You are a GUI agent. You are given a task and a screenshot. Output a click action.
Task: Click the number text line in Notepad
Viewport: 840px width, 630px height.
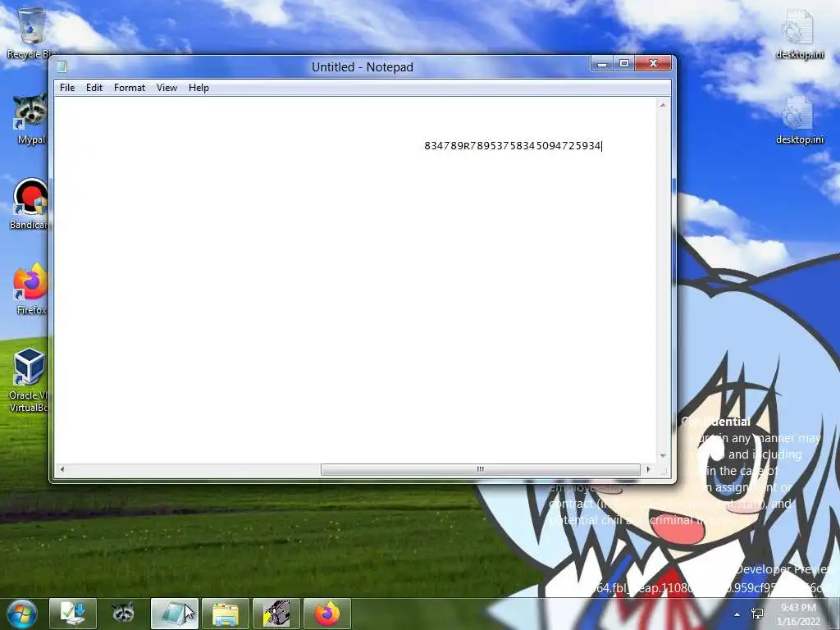(x=513, y=146)
